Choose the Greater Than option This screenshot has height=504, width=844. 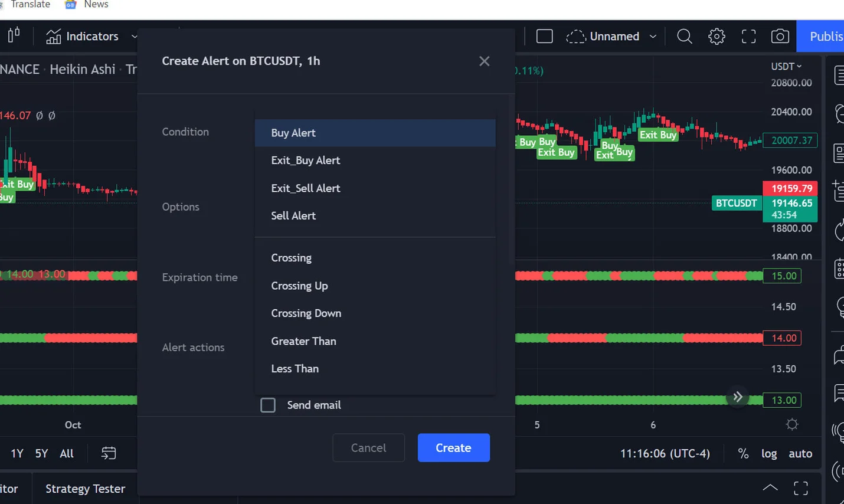(x=375, y=341)
